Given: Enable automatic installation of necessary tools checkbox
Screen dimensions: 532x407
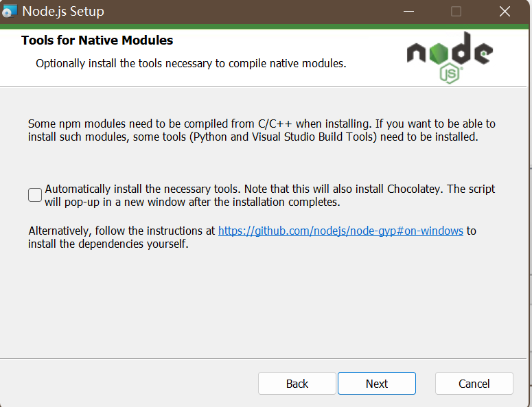Looking at the screenshot, I should click(x=35, y=195).
